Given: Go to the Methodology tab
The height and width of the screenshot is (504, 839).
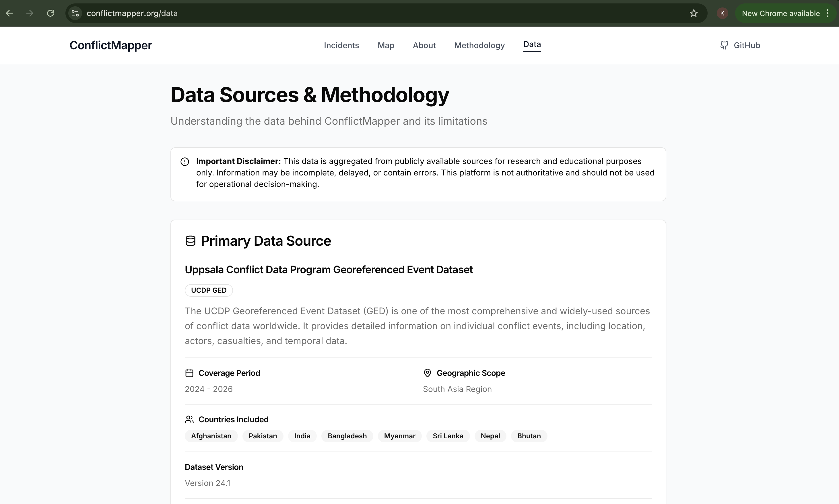Looking at the screenshot, I should pyautogui.click(x=479, y=46).
